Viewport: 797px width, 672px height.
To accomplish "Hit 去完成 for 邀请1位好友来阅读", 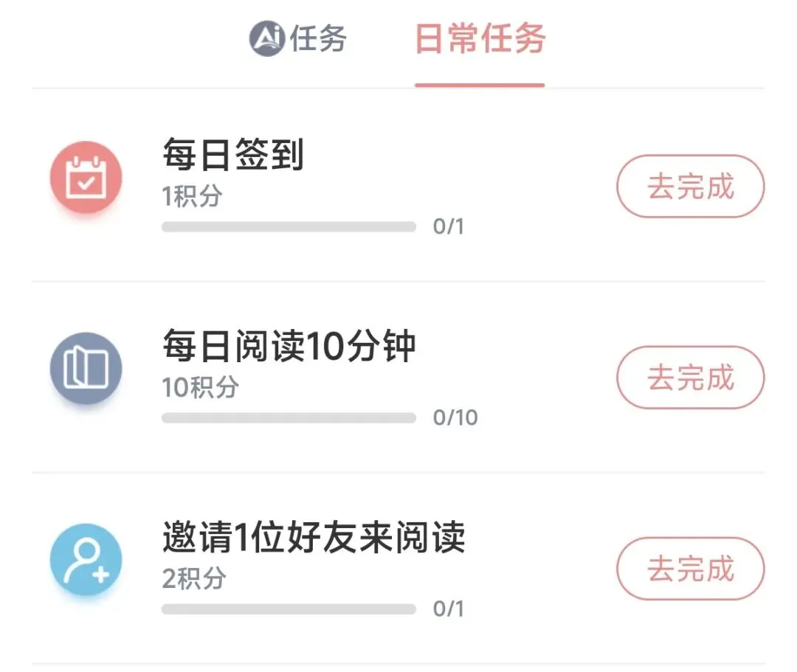I will coord(690,569).
